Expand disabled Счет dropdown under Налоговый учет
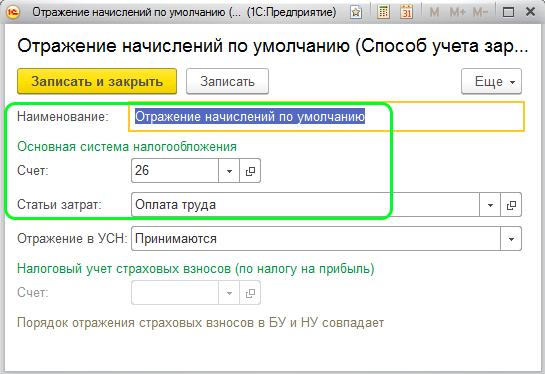 229,293
